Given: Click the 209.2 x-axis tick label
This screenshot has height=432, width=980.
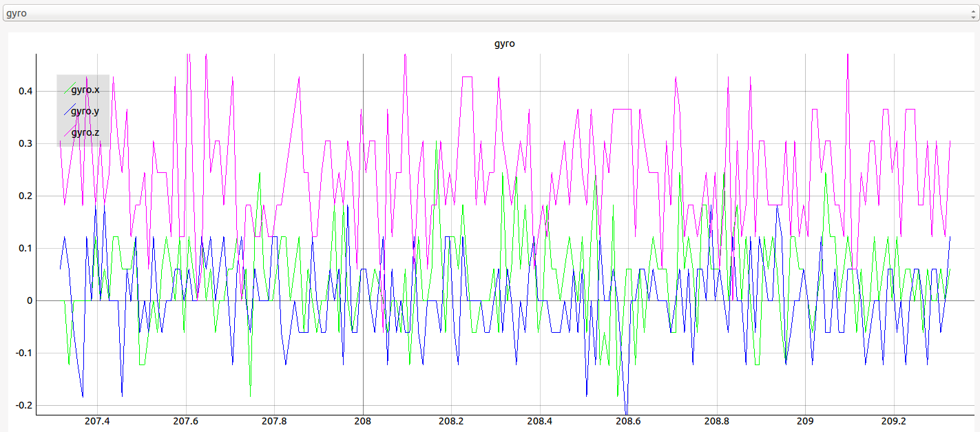Looking at the screenshot, I should pos(893,422).
